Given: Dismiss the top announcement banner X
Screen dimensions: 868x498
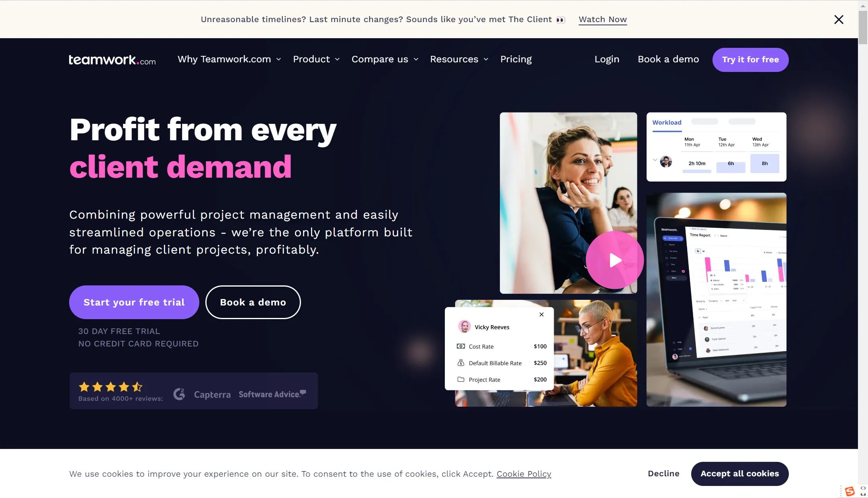Looking at the screenshot, I should point(839,19).
